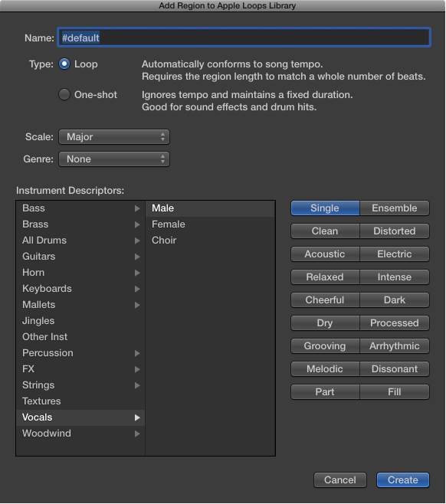Toggle the Clean descriptor button
Viewport: 446px width, 504px height.
click(325, 231)
